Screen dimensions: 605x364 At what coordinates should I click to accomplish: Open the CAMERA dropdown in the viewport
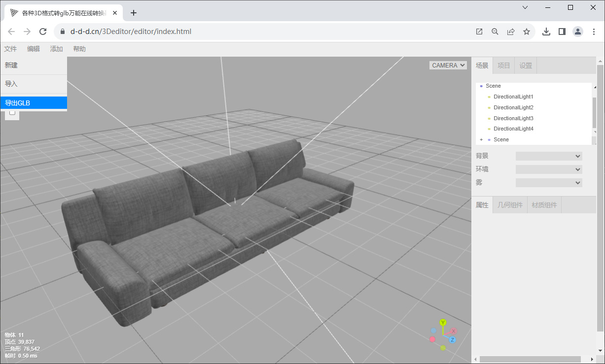click(448, 65)
